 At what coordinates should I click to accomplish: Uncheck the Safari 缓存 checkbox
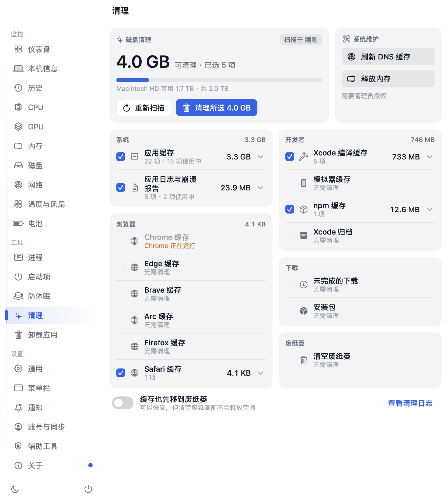click(x=121, y=373)
